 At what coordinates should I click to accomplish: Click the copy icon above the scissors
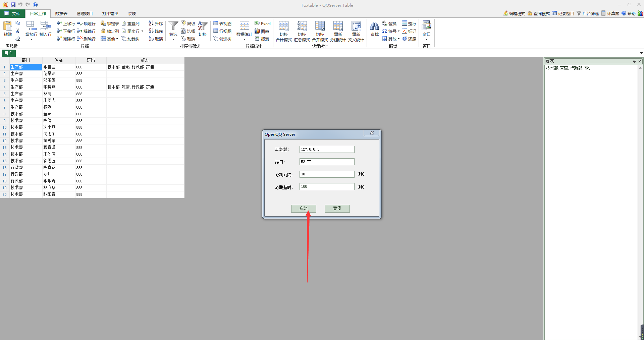pos(18,23)
